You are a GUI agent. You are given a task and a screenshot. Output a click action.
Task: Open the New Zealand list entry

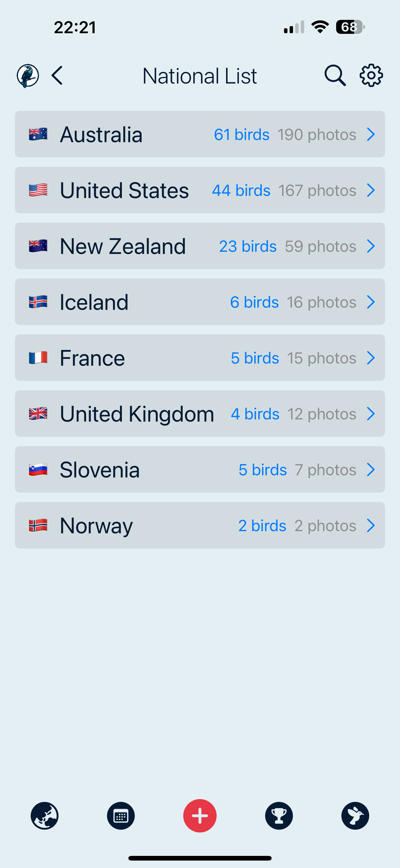coord(200,246)
